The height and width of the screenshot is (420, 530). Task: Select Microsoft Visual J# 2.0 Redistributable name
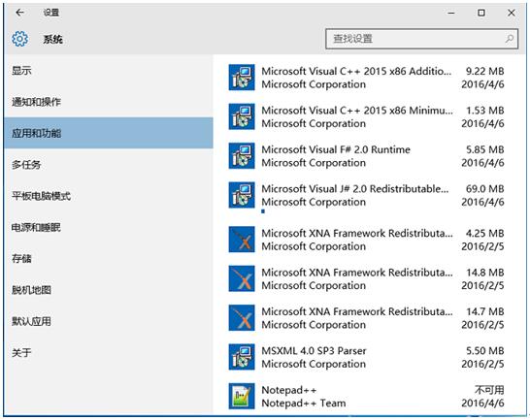355,189
